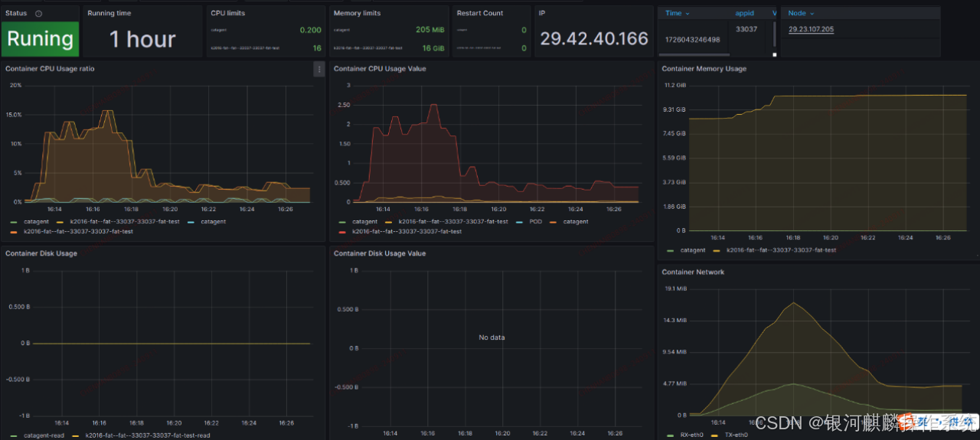This screenshot has width=980, height=440.
Task: Click catagent-read legend marker in Disk Usage
Action: [14, 435]
